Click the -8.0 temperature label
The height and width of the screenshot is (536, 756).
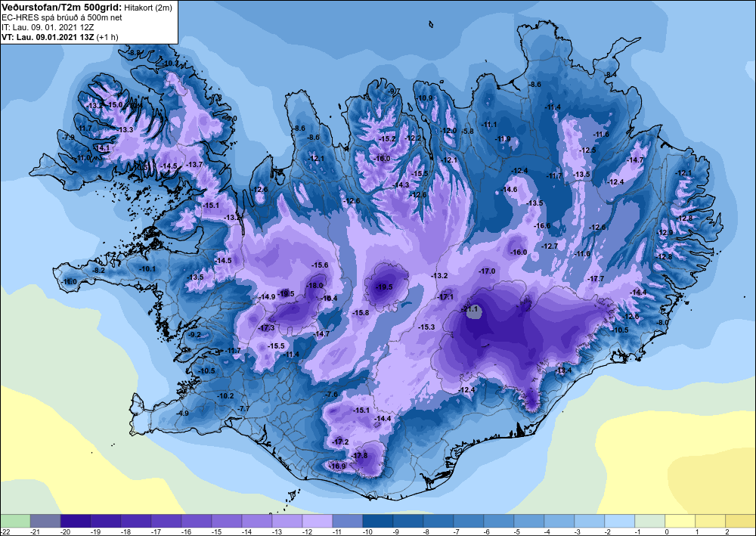pyautogui.click(x=664, y=323)
